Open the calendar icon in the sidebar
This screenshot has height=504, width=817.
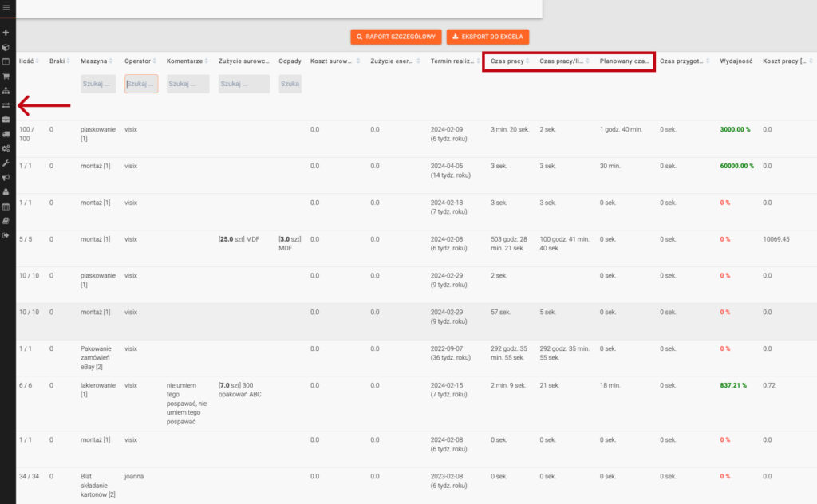click(6, 206)
